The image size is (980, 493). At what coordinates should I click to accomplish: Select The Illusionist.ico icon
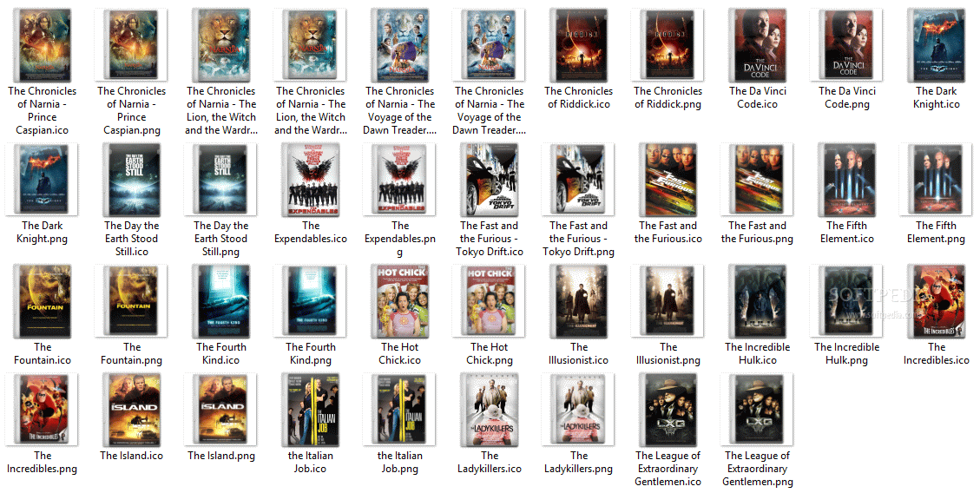tap(578, 301)
